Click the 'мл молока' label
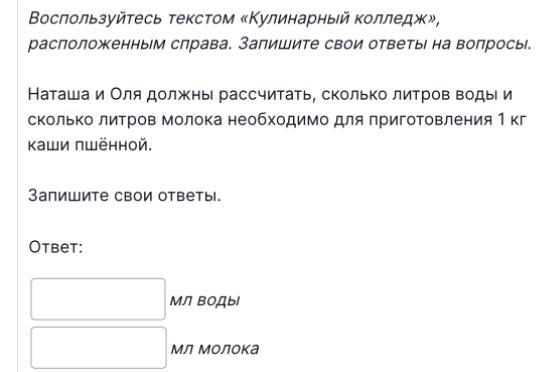 pyautogui.click(x=215, y=348)
